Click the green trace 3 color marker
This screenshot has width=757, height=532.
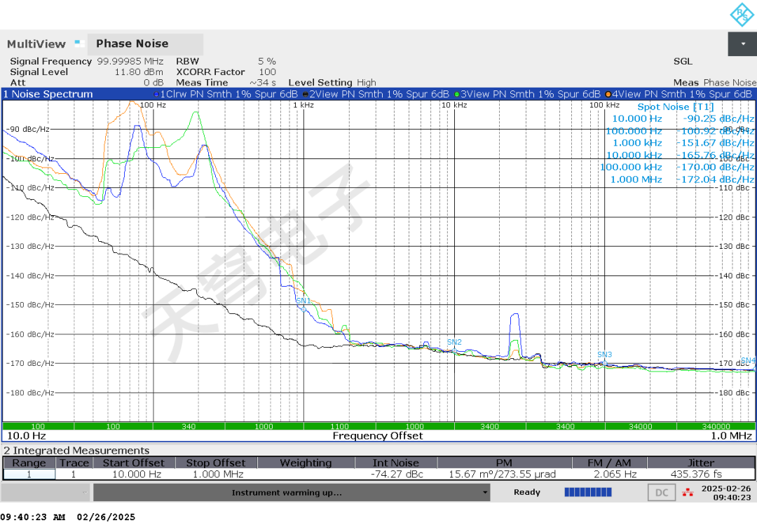click(x=457, y=95)
